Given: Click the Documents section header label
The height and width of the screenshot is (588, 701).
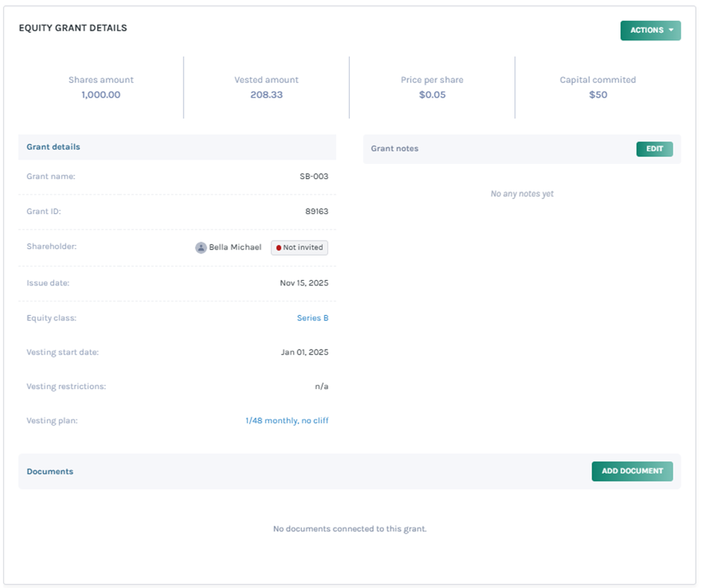Looking at the screenshot, I should (50, 472).
